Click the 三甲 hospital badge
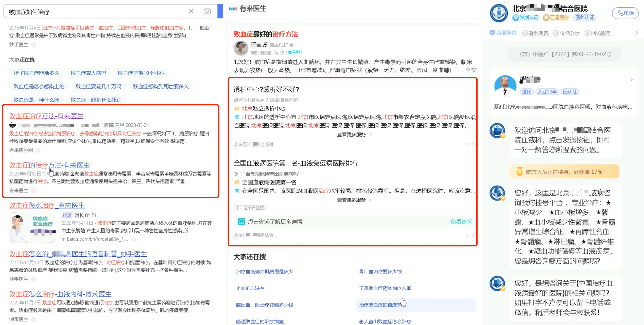Viewport: 644px width, 325px height. (x=294, y=52)
